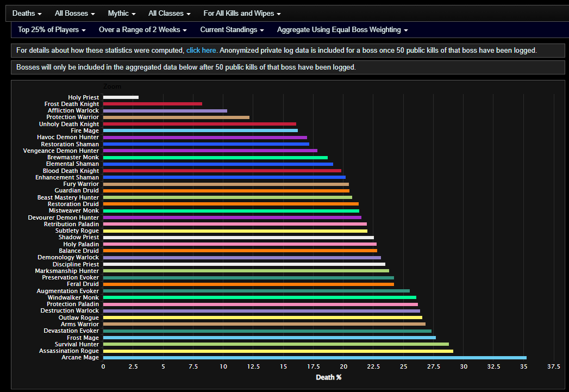Click the Guardian Druid bar
This screenshot has height=392, width=569.
(226, 190)
